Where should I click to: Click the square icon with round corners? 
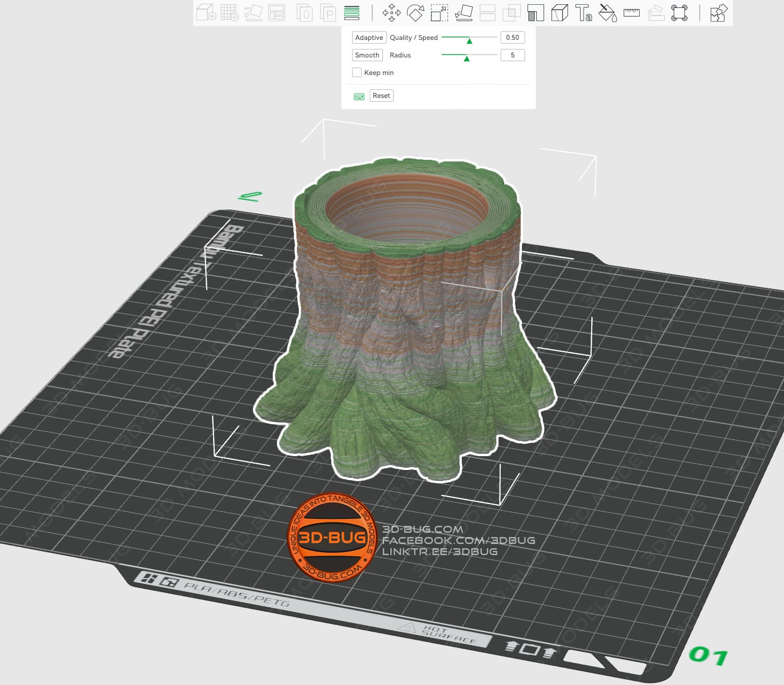coord(679,13)
